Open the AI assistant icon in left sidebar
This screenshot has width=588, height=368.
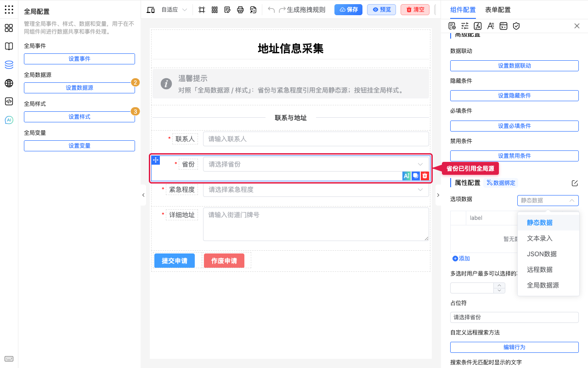pos(9,120)
